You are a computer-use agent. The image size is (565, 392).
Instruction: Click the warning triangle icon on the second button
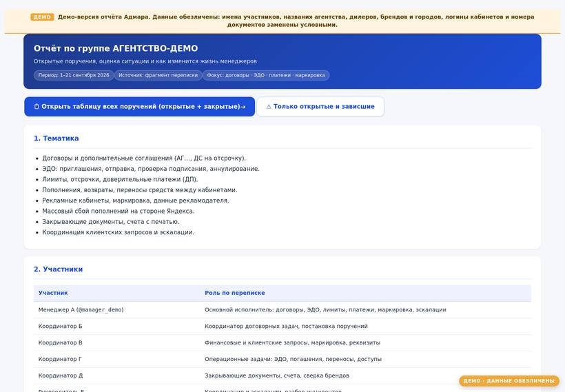269,107
